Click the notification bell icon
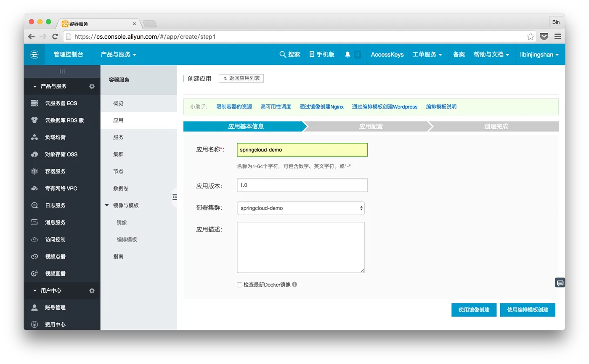The height and width of the screenshot is (364, 589). pos(348,54)
